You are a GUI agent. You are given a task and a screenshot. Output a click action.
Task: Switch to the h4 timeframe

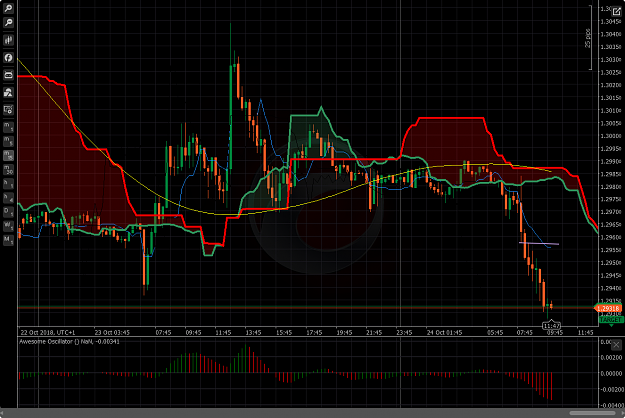(x=8, y=198)
